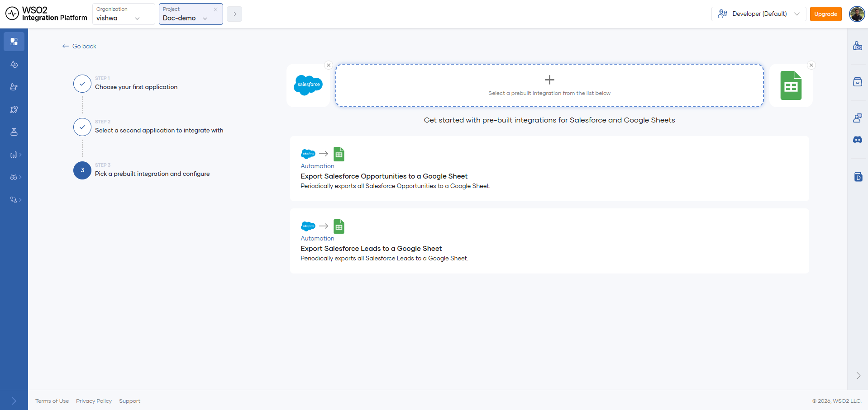Open the chat support icon in right panel
The height and width of the screenshot is (410, 868).
point(858,118)
